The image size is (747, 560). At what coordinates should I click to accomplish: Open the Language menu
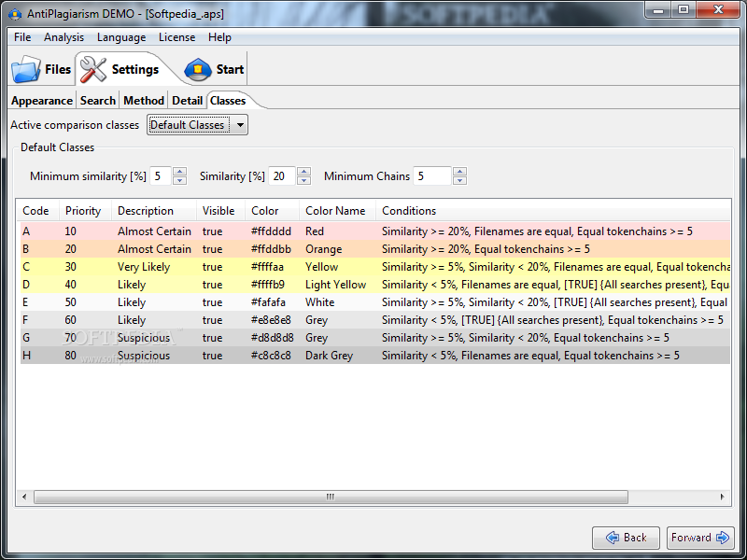[x=121, y=37]
